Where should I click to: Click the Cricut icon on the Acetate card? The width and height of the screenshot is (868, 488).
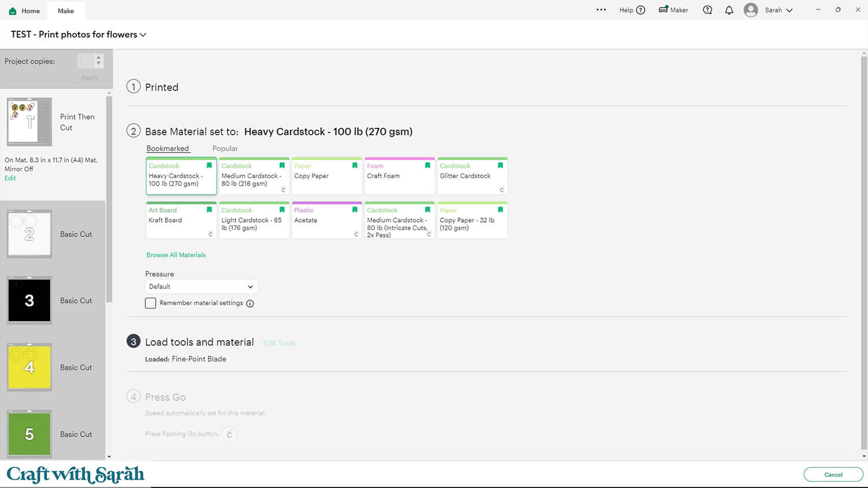pyautogui.click(x=356, y=234)
